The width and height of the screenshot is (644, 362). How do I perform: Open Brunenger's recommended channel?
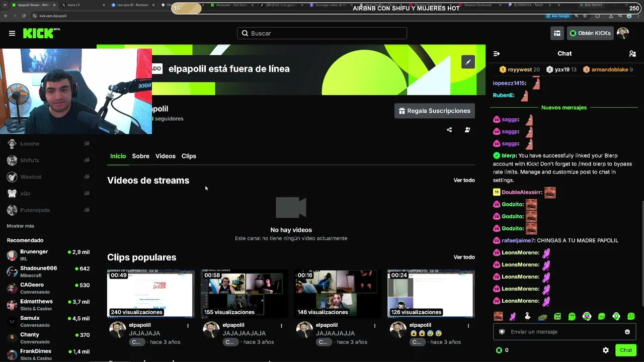pos(48,255)
